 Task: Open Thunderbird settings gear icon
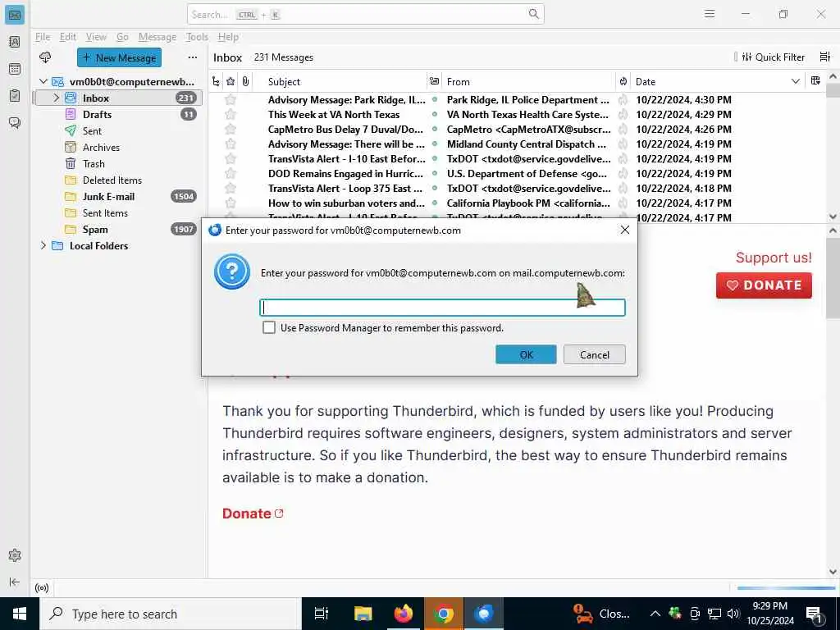click(x=15, y=555)
